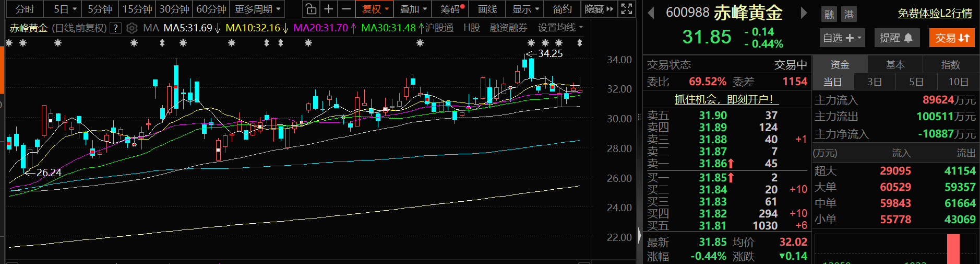Expand the 更多周期 period dropdown
Image resolution: width=980 pixels, height=264 pixels.
click(258, 9)
